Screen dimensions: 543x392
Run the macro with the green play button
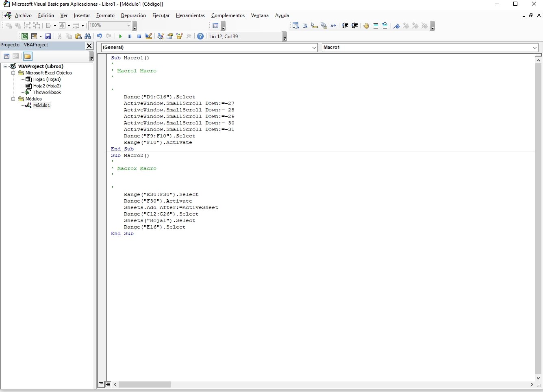pos(120,37)
